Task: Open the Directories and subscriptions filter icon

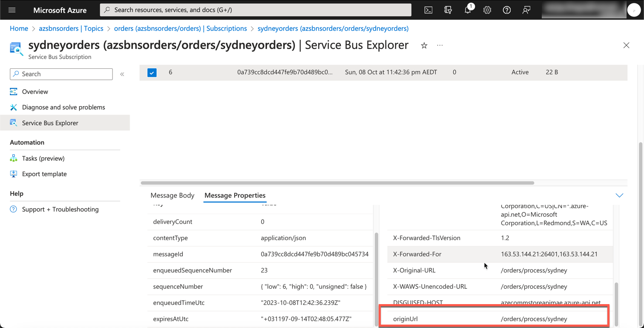Action: 448,10
